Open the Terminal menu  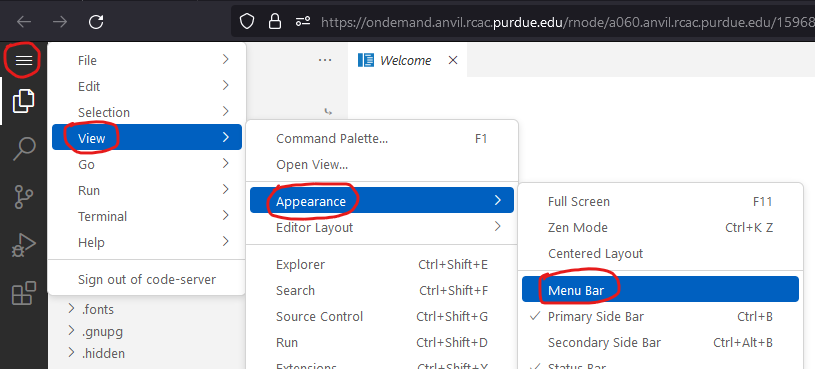tap(147, 216)
